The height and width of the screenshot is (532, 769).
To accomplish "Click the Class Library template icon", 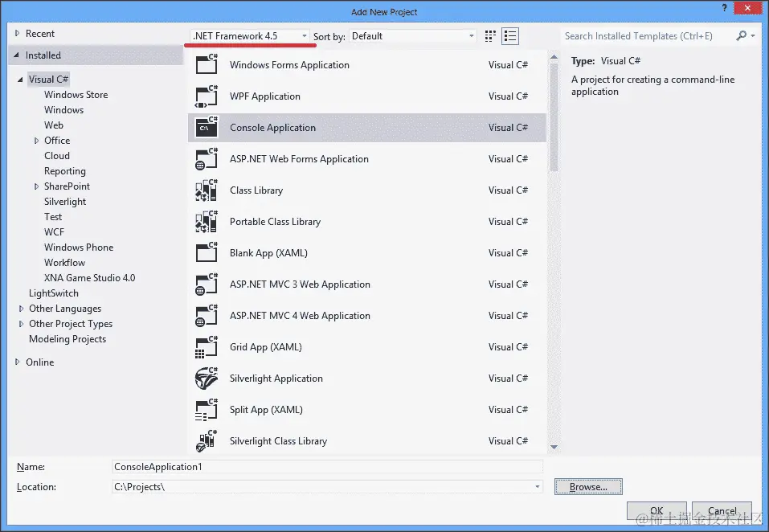I will (207, 190).
